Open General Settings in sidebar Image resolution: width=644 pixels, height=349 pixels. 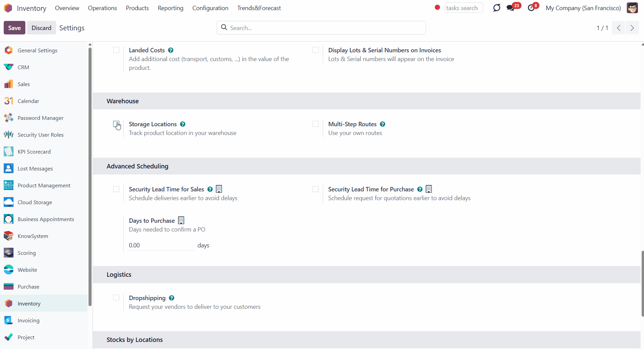click(x=44, y=50)
